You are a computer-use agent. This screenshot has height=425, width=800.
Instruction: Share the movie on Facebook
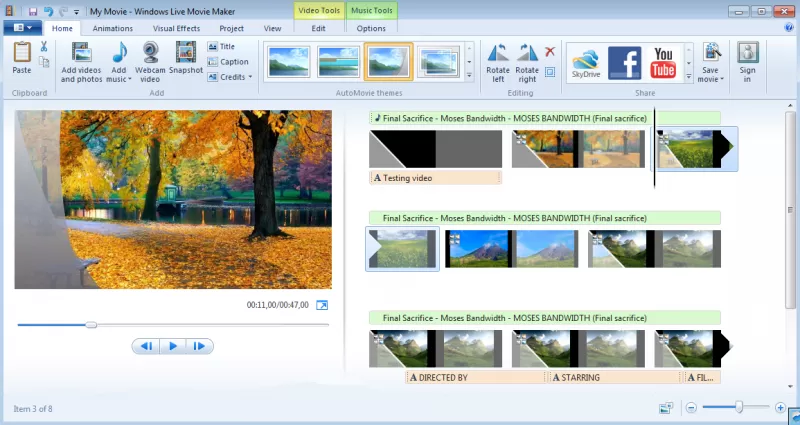click(x=624, y=63)
